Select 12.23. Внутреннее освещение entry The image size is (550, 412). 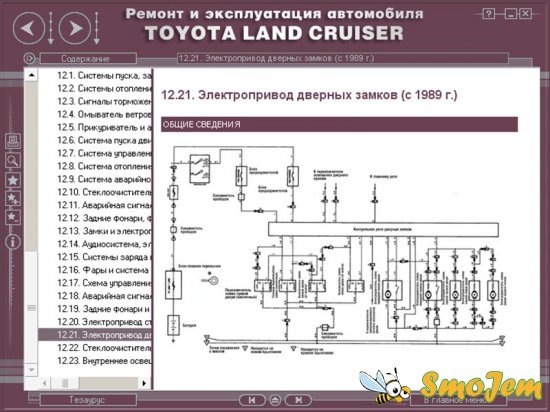point(104,360)
